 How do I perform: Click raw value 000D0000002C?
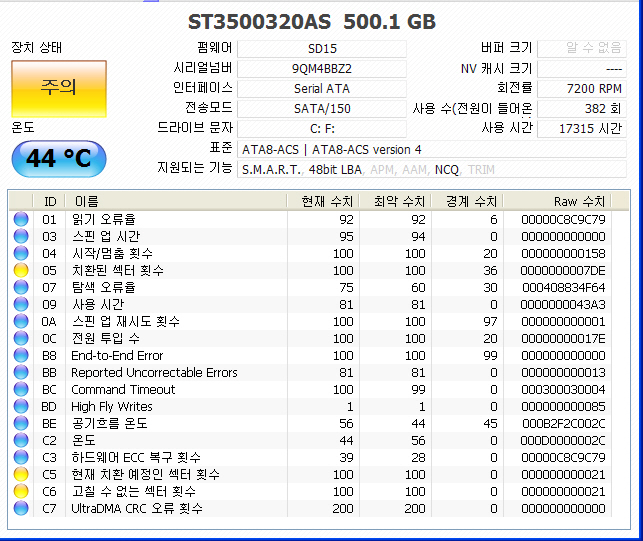[563, 441]
